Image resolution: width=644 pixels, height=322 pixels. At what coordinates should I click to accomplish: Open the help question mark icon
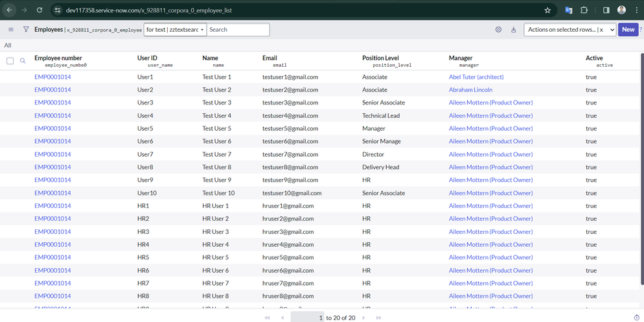click(x=640, y=30)
